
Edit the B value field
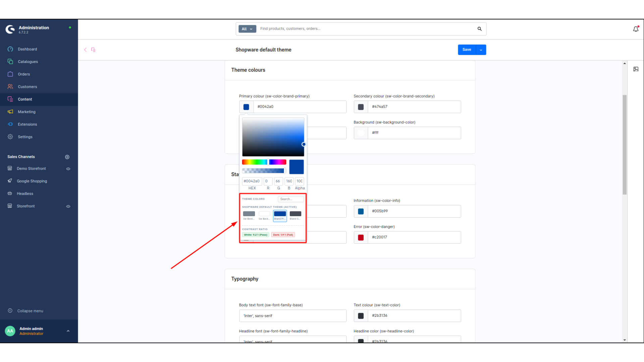(289, 181)
